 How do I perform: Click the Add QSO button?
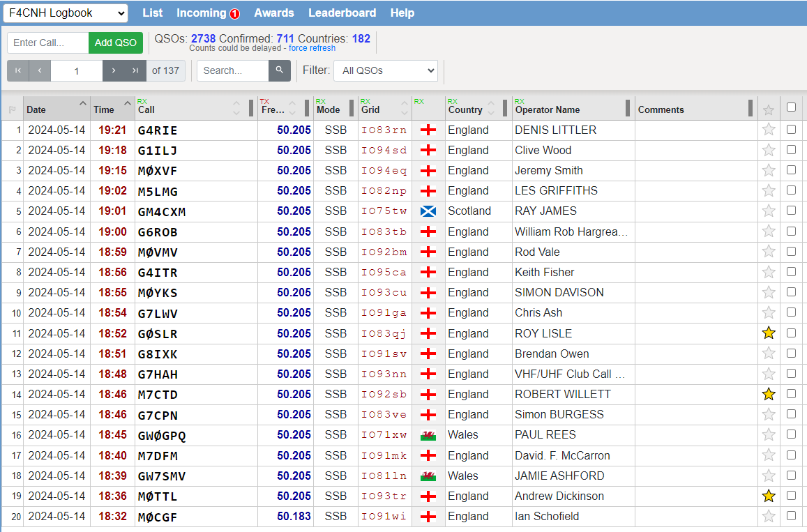(x=115, y=43)
